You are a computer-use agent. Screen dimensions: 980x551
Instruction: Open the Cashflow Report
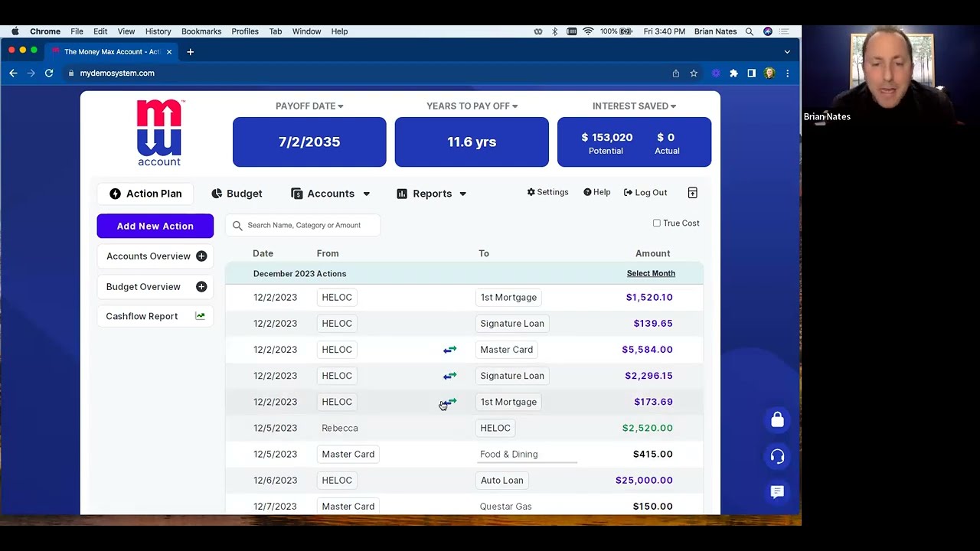pos(155,316)
